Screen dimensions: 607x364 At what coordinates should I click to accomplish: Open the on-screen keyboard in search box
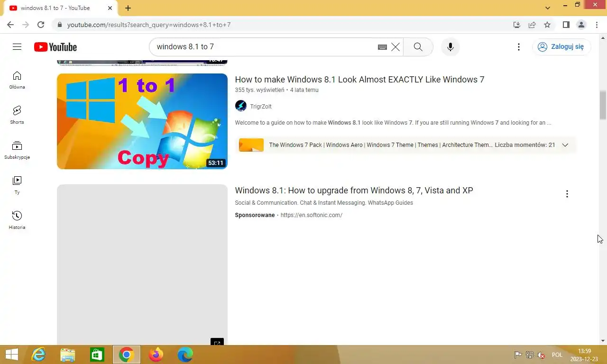point(382,47)
